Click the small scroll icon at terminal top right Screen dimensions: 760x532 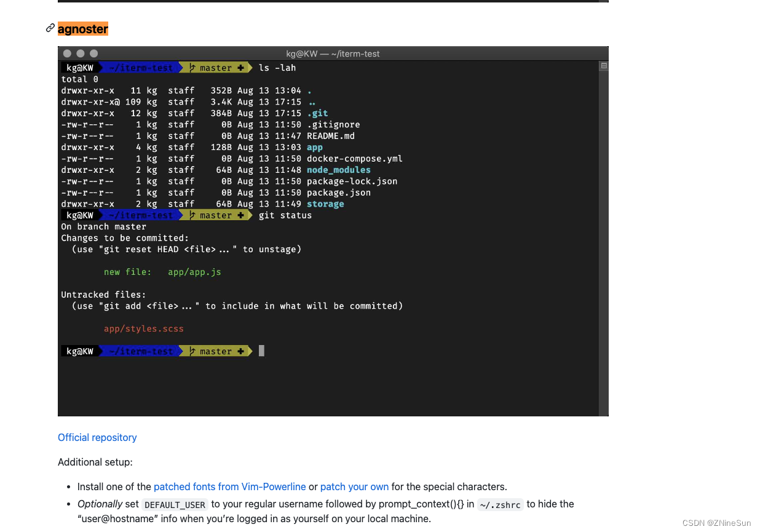coord(604,66)
